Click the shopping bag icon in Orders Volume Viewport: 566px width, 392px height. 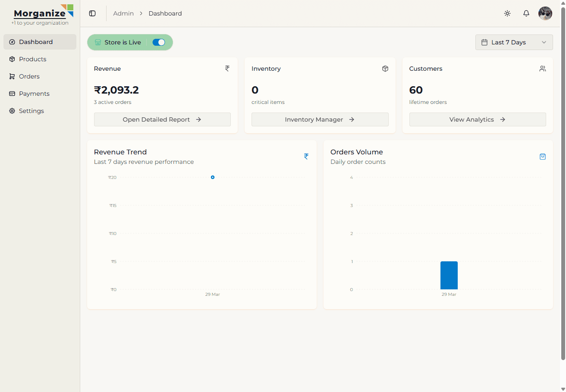543,157
